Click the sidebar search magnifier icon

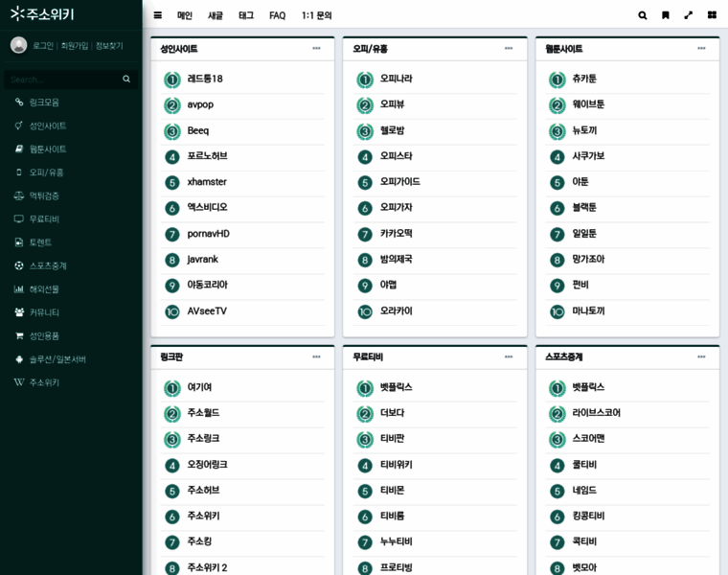(126, 79)
